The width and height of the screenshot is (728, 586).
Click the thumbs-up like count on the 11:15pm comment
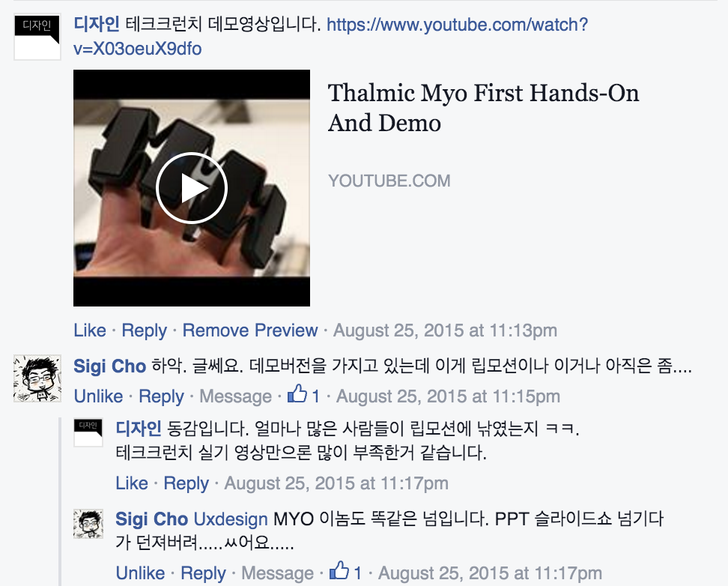pyautogui.click(x=303, y=396)
